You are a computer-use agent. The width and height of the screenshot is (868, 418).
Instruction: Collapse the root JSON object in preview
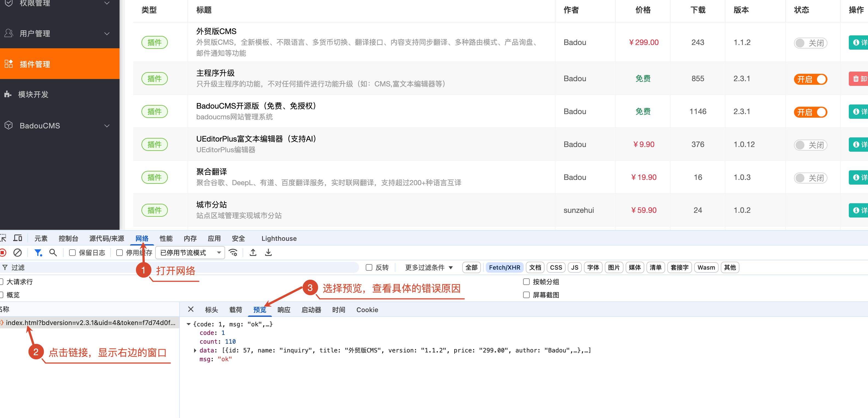point(188,324)
